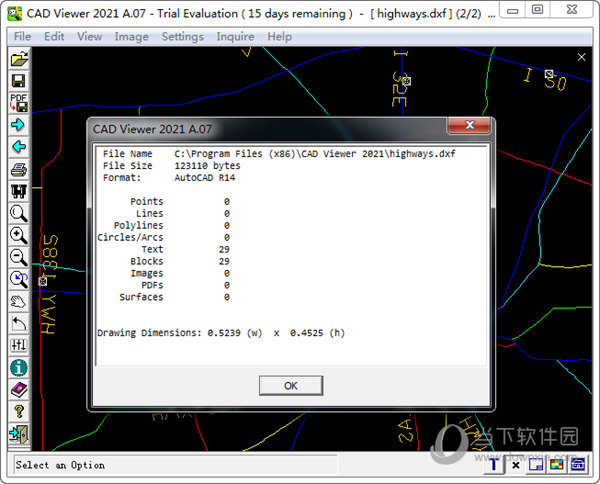This screenshot has width=600, height=484.
Task: Click the block marker beside HWY 385 label
Action: coord(43,282)
